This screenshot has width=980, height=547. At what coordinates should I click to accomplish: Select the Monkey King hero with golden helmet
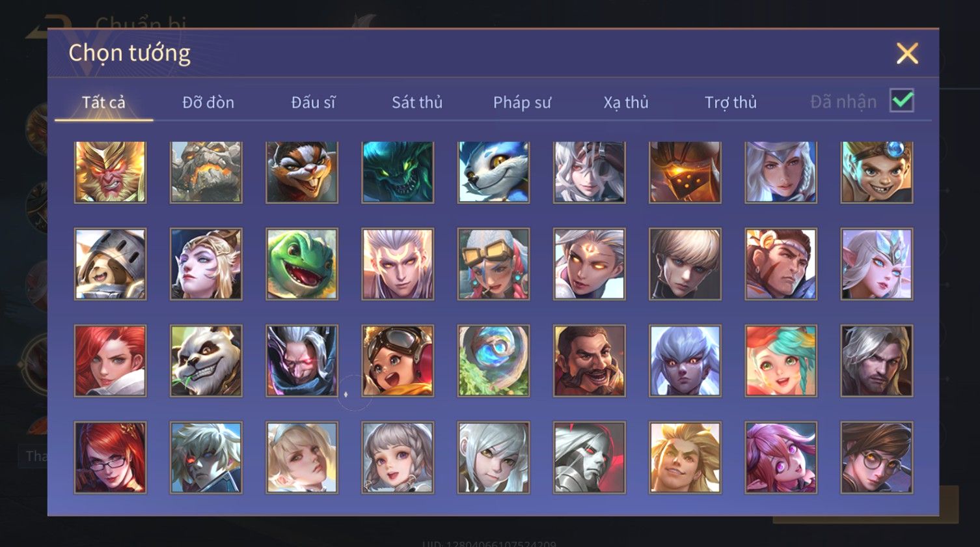(x=110, y=172)
